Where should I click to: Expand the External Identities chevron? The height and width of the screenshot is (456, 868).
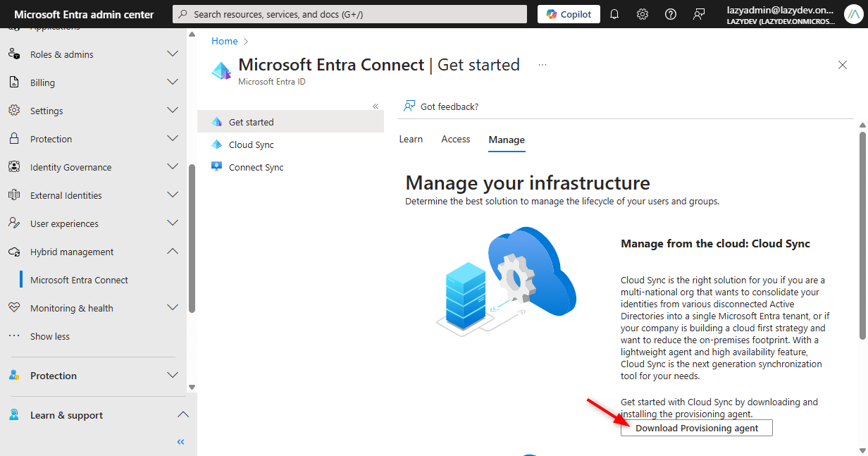[173, 195]
